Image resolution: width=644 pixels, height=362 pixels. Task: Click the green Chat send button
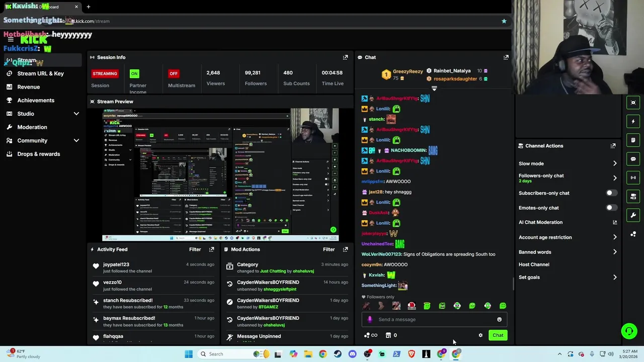(x=498, y=335)
